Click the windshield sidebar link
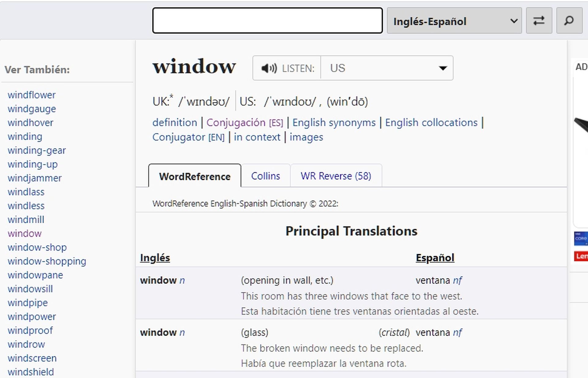 point(30,372)
